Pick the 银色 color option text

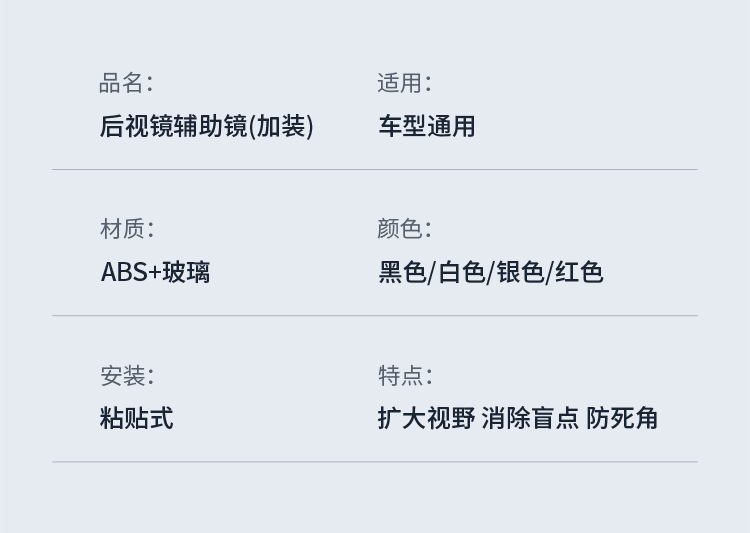click(x=520, y=272)
